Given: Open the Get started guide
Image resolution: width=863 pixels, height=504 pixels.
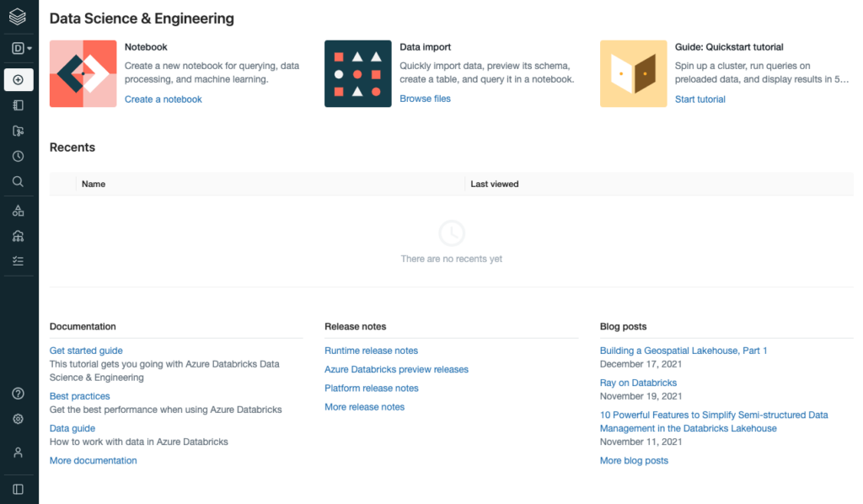Looking at the screenshot, I should (86, 350).
